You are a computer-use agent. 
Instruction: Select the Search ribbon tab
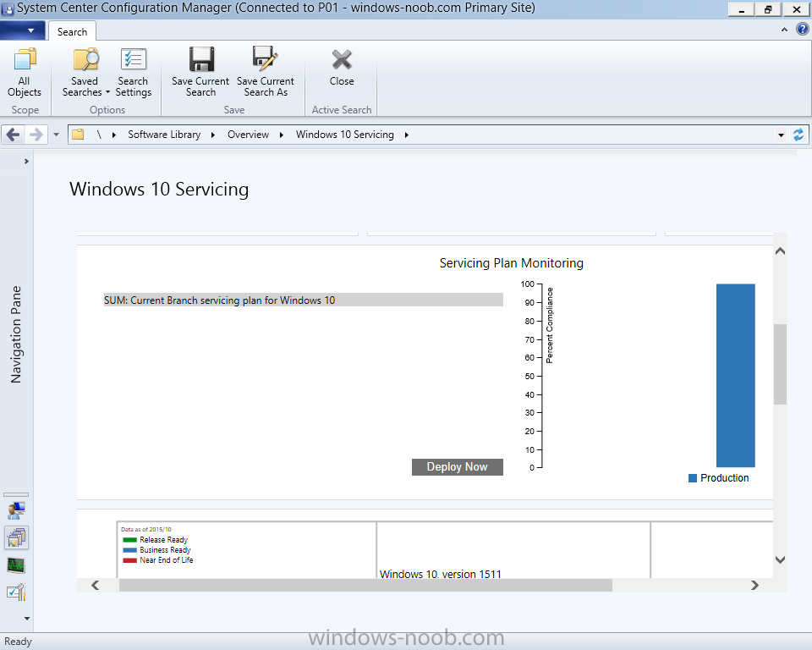tap(72, 31)
